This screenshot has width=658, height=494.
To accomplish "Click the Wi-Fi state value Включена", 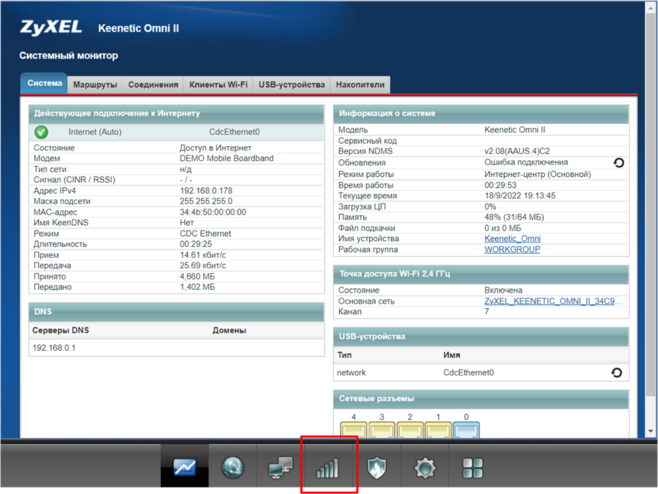I will (503, 290).
